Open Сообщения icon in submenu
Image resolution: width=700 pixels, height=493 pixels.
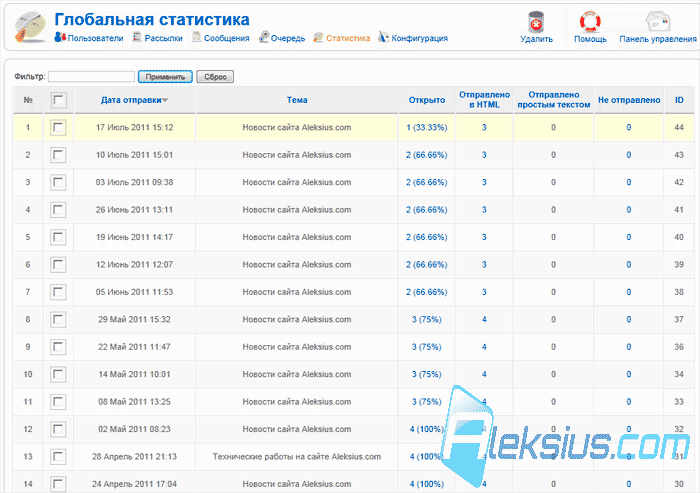tap(196, 38)
